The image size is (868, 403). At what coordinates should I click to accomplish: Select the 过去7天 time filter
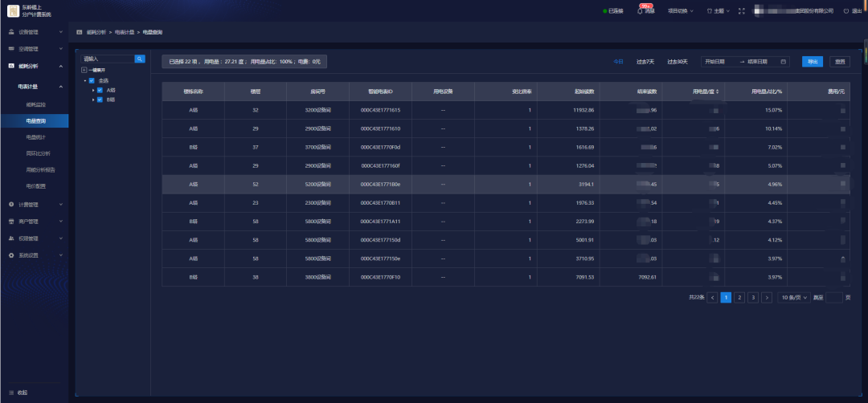click(x=645, y=62)
